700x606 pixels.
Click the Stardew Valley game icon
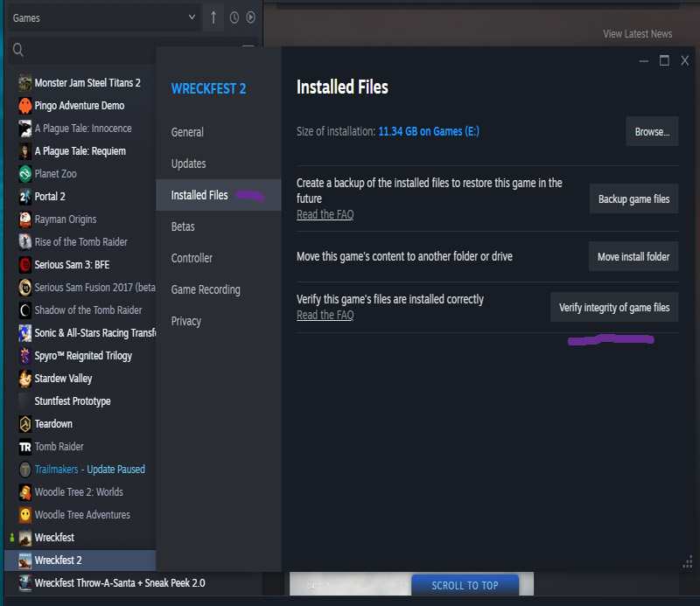pos(25,379)
